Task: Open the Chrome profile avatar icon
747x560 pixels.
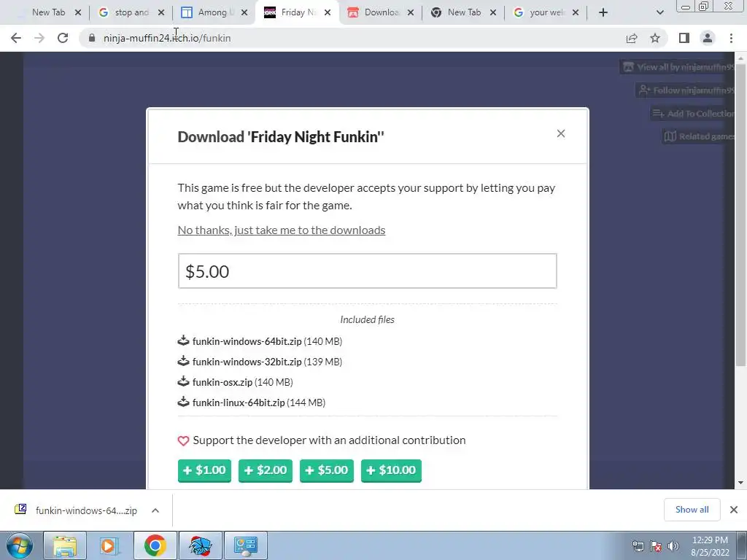Action: click(x=708, y=38)
